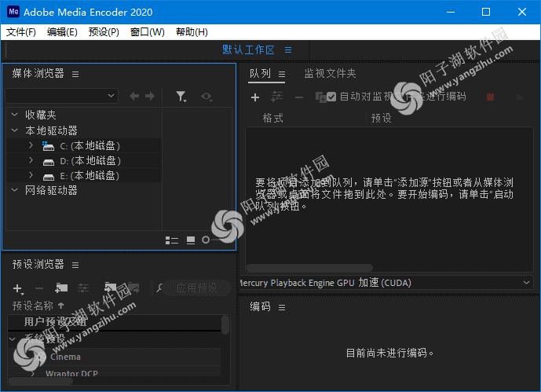Click the preset search magnifier icon
This screenshot has width=541, height=392.
(x=159, y=288)
